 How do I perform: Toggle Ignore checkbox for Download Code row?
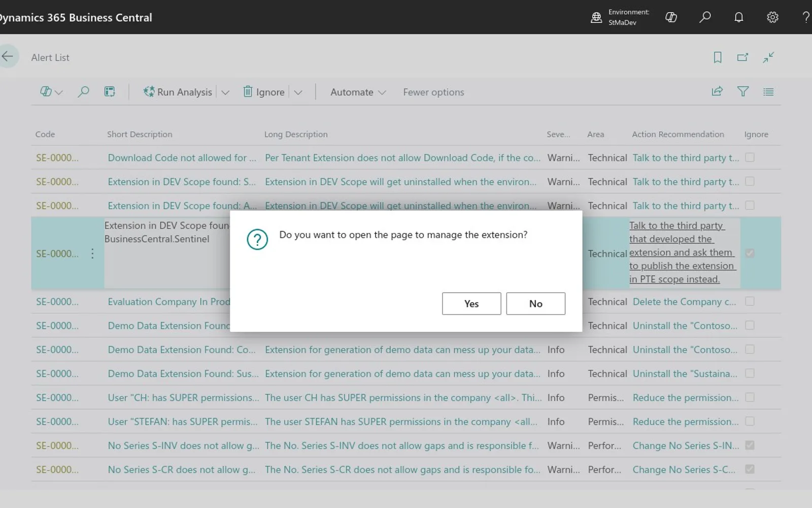coord(750,157)
